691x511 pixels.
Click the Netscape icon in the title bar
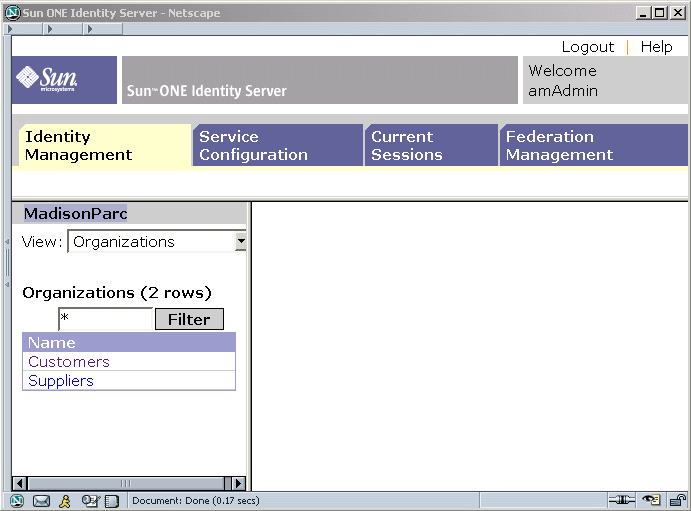point(12,12)
